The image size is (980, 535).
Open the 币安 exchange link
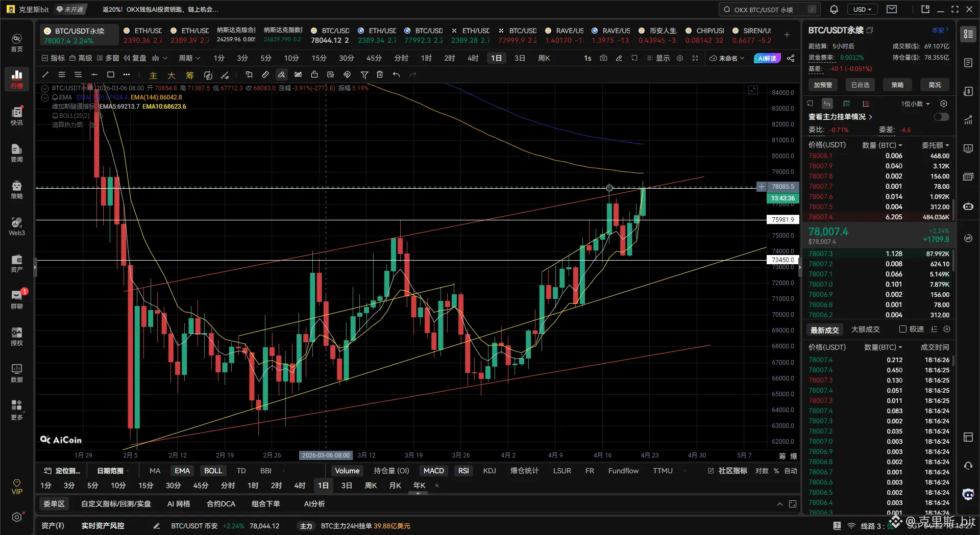(x=940, y=30)
